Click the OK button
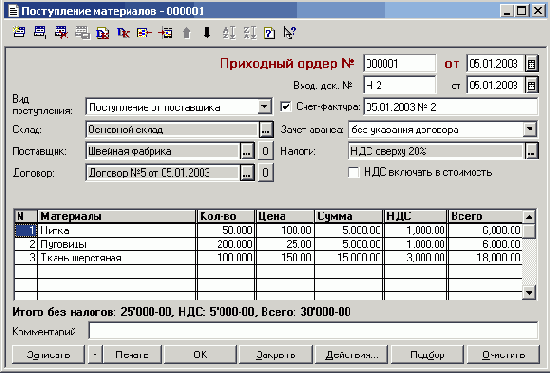550x373 pixels. tap(200, 355)
